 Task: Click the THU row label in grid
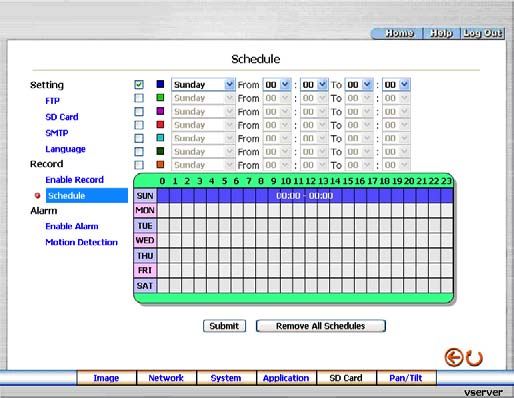pyautogui.click(x=145, y=256)
